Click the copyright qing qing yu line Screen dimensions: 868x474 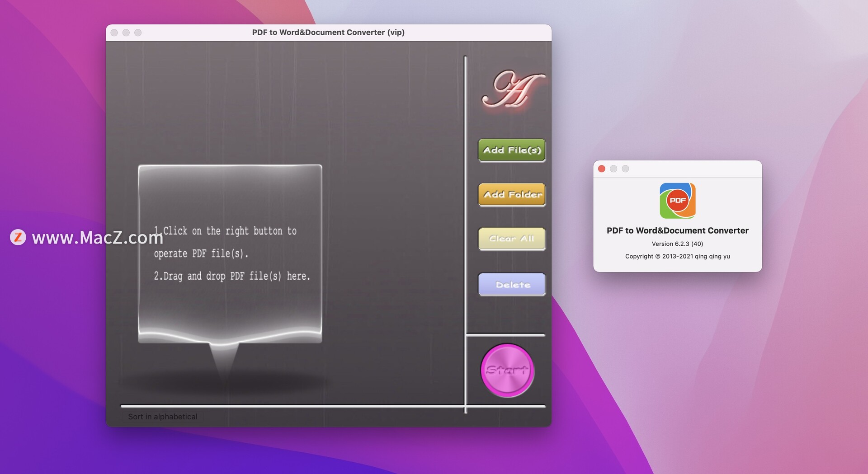(x=677, y=256)
